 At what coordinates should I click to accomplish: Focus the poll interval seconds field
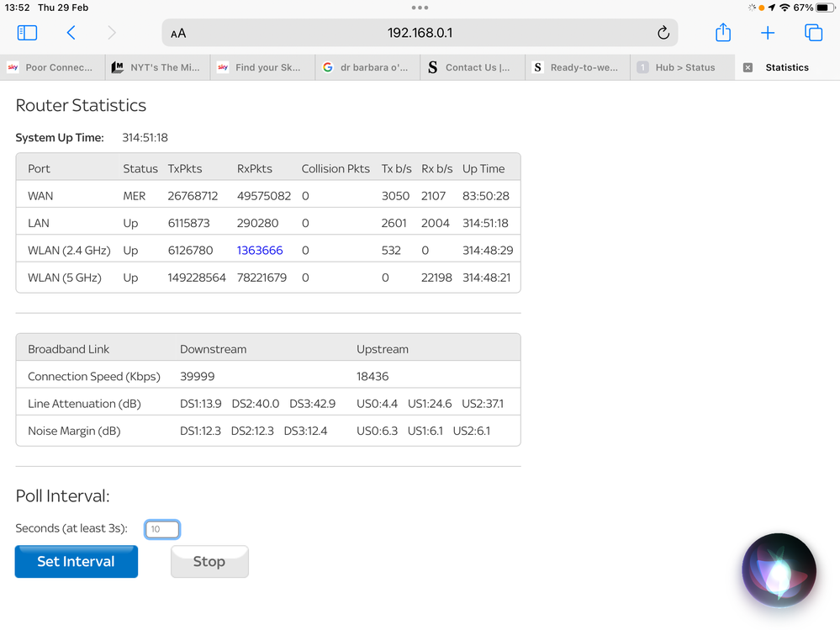pos(162,529)
